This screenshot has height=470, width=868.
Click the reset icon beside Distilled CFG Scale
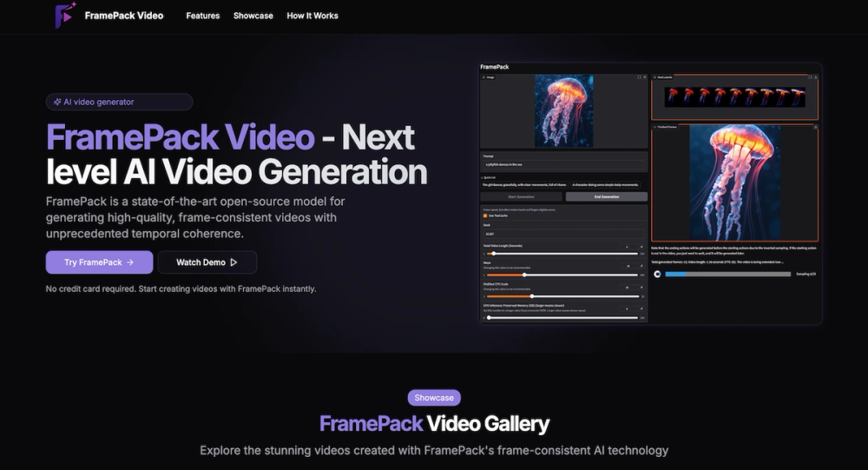[641, 287]
